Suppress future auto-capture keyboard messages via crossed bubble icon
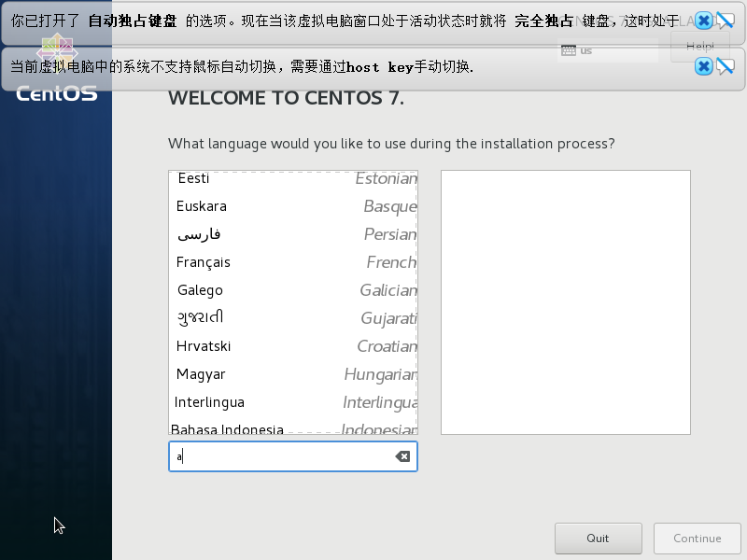The height and width of the screenshot is (560, 747). (x=726, y=21)
